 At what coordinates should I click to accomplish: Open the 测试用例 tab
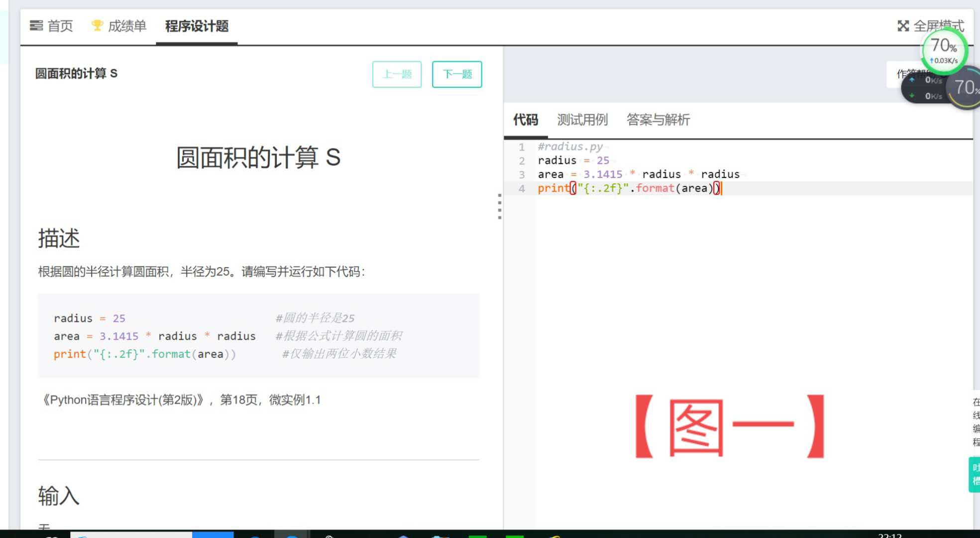coord(582,120)
